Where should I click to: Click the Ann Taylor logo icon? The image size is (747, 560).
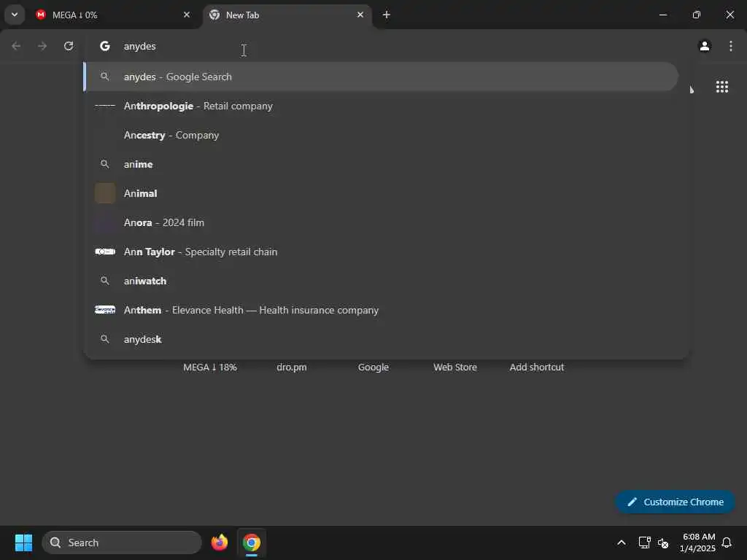[105, 252]
